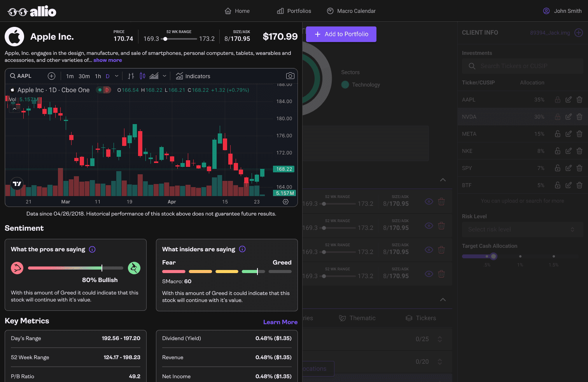Adjust the Target Cash Allocation slider handle
Screen dimensions: 588x382
[493, 256]
